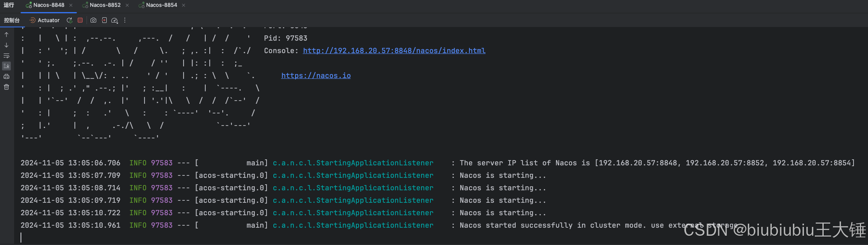868x245 pixels.
Task: Print the console output
Action: [6, 76]
